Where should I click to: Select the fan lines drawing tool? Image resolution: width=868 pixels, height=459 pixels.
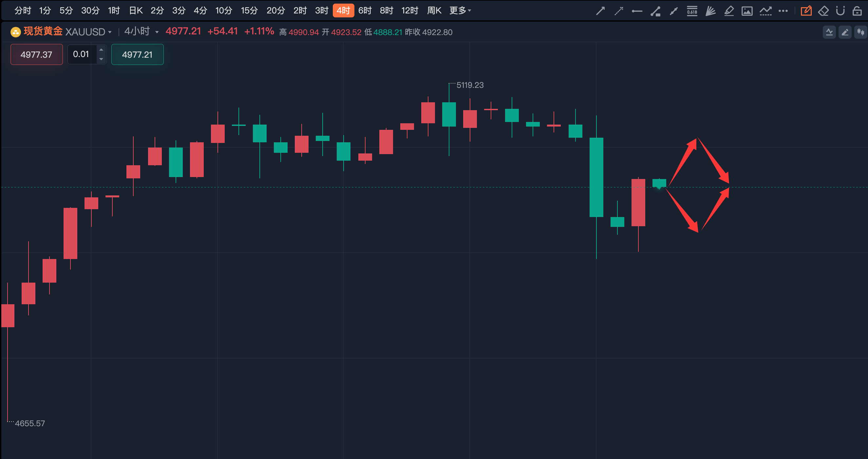(x=710, y=11)
